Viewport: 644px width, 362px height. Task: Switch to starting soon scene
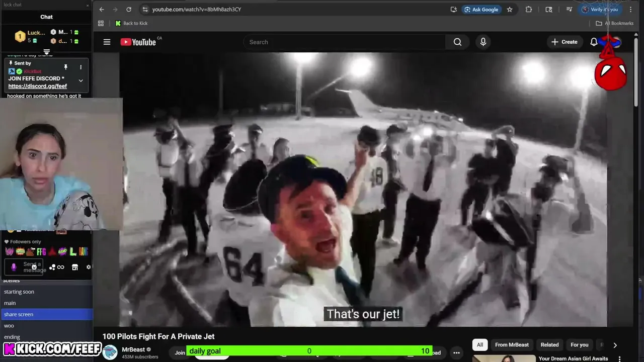(46, 292)
